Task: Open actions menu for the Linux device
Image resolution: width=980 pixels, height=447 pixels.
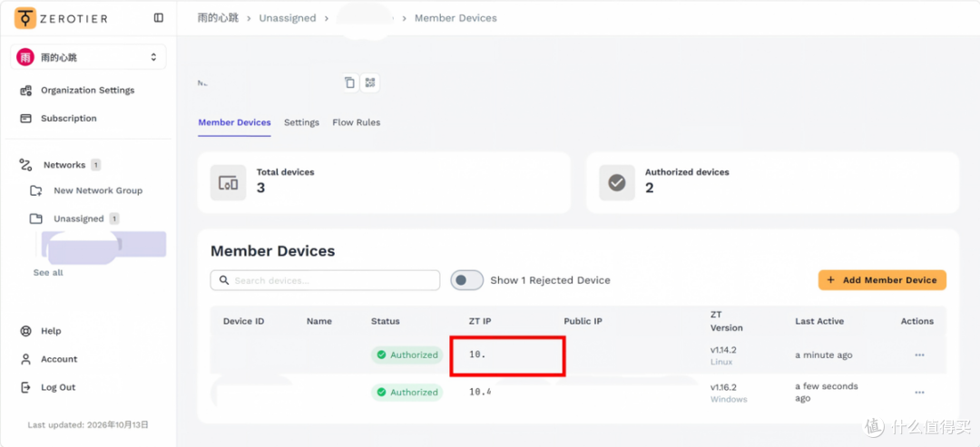Action: click(919, 355)
